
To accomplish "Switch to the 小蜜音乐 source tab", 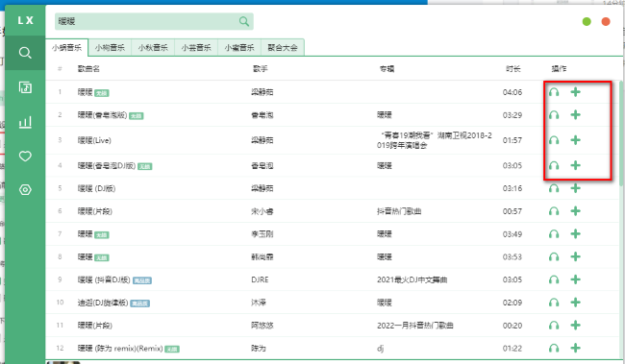I will [x=239, y=48].
